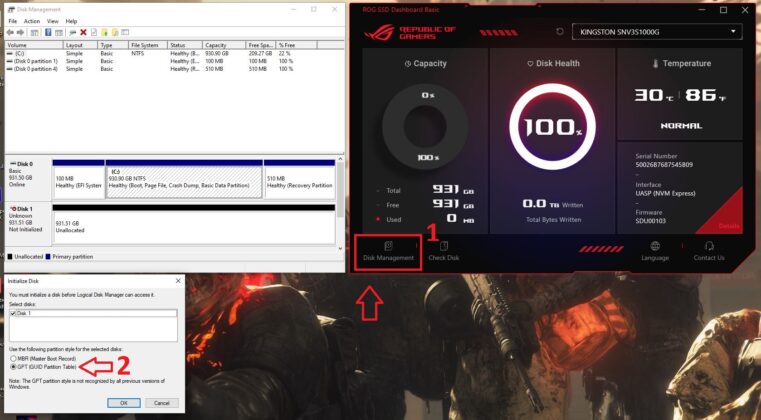The height and width of the screenshot is (420, 761).
Task: Click the Disk 1 Not Initialized label panel
Action: click(28, 224)
